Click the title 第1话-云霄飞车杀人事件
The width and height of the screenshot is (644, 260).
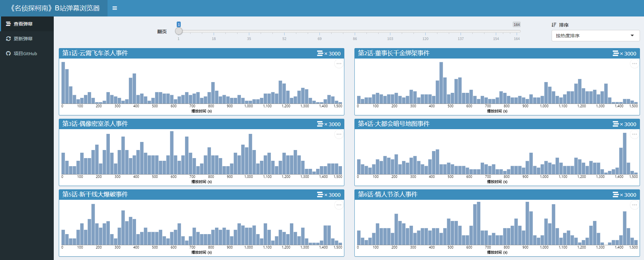(x=95, y=53)
